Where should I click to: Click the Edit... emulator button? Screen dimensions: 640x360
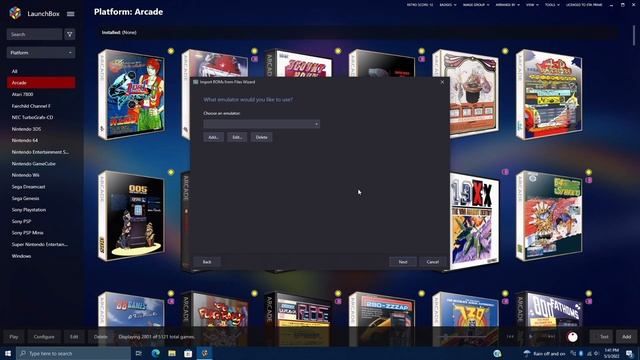coord(237,138)
